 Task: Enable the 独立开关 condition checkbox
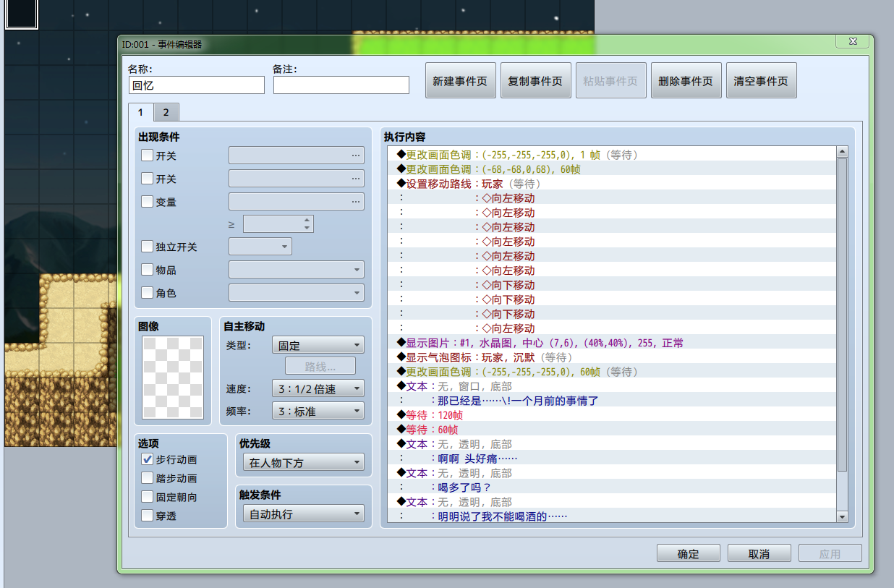(147, 247)
